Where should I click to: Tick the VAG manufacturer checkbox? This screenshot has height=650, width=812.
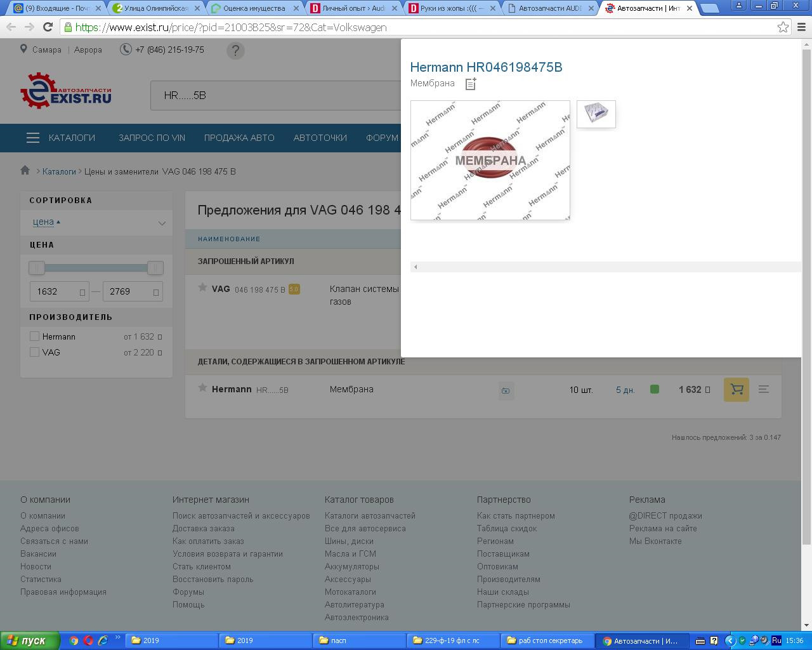pos(35,352)
